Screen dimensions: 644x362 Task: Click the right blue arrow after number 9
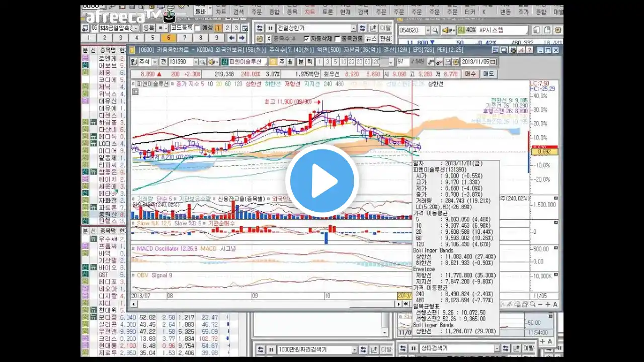pyautogui.click(x=242, y=38)
